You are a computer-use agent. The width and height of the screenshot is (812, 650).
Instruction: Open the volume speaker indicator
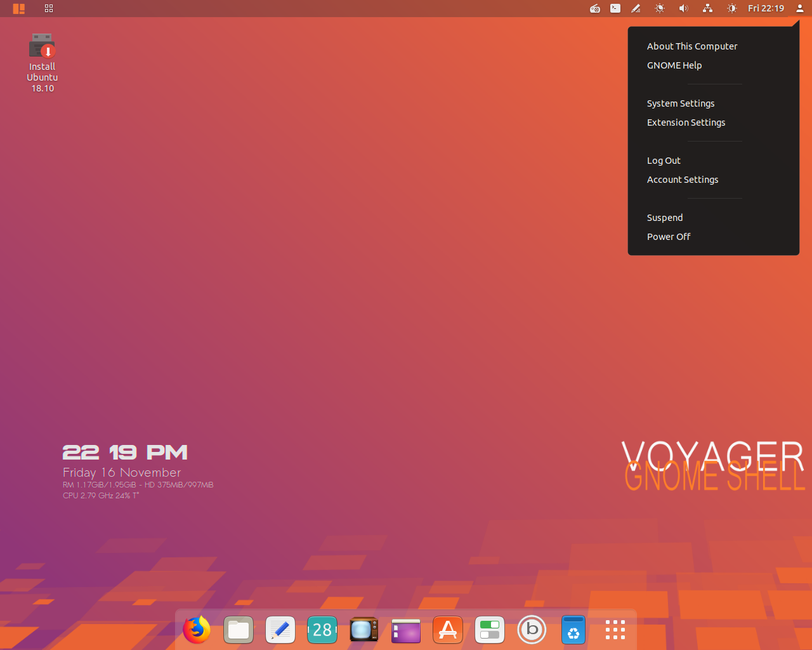[x=683, y=8]
